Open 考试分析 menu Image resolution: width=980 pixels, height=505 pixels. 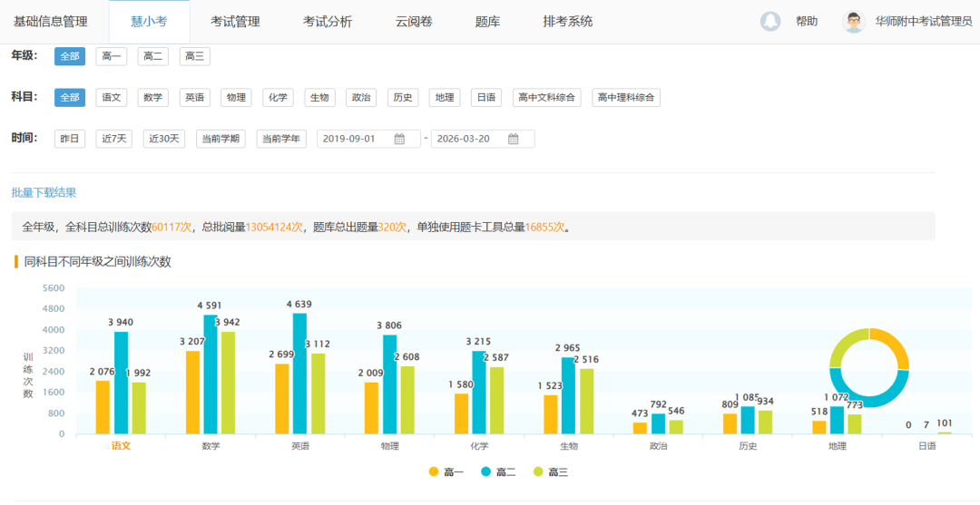[x=328, y=21]
